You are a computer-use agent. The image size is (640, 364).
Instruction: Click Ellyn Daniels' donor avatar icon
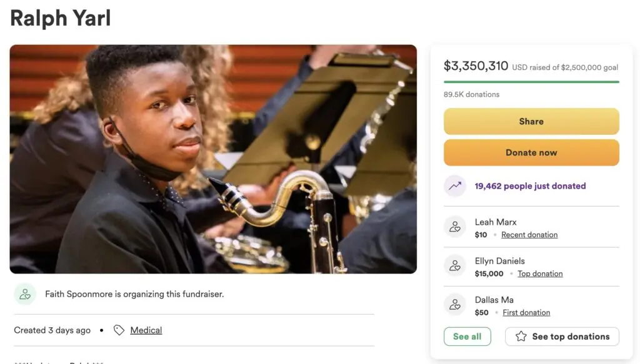455,266
